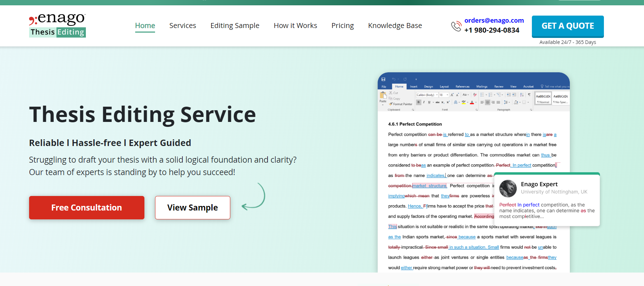Open the Text Effects A dropdown
The height and width of the screenshot is (286, 644).
click(457, 102)
